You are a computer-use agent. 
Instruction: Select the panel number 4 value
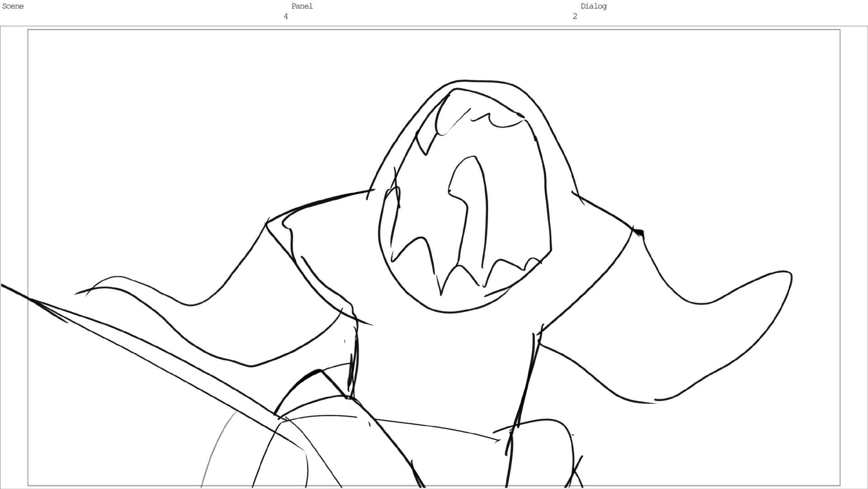(x=286, y=16)
